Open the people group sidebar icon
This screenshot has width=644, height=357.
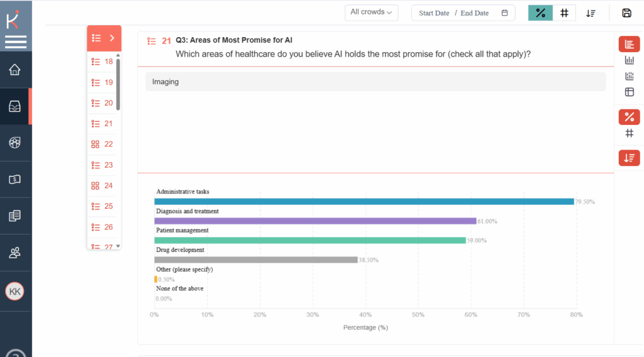click(14, 253)
